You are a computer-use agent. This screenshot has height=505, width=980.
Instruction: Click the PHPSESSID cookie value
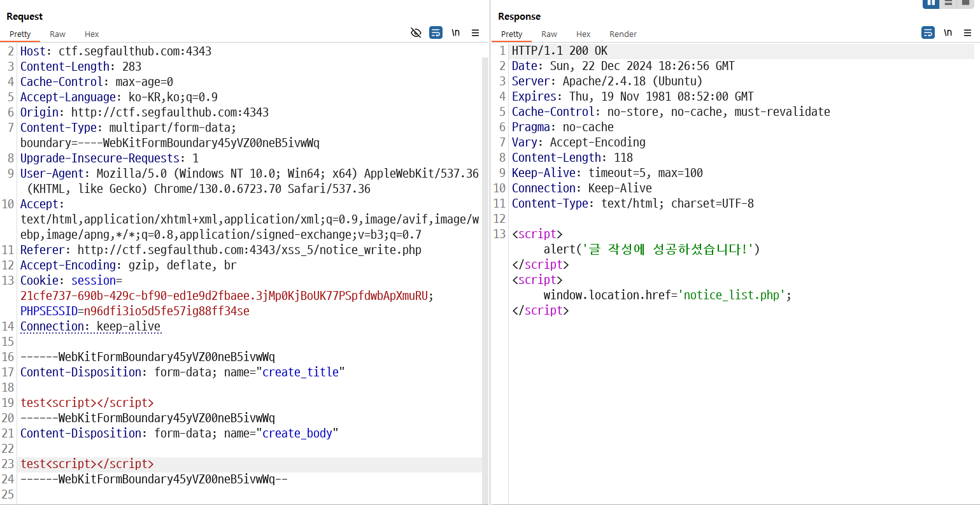(167, 311)
